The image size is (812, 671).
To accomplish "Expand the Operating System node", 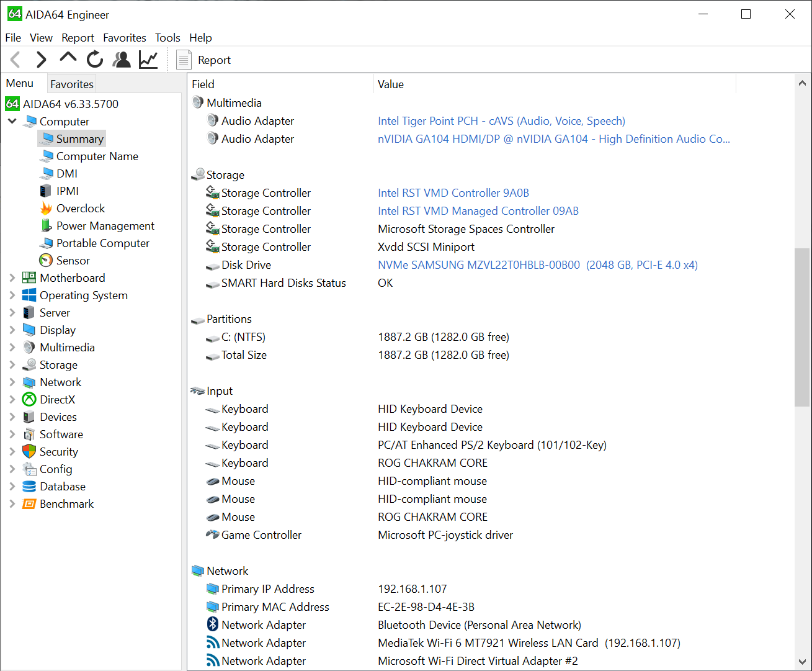I will pos(12,295).
